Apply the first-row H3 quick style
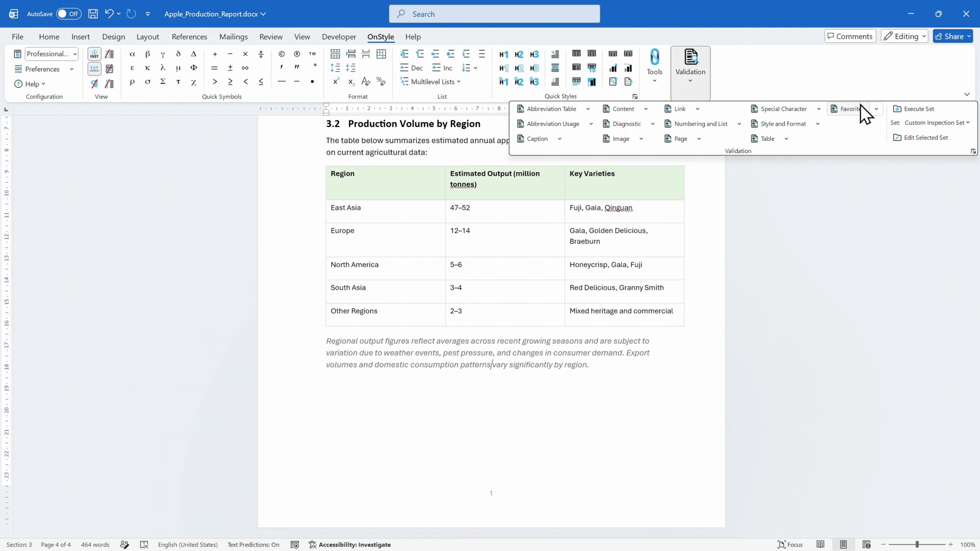 pos(534,54)
